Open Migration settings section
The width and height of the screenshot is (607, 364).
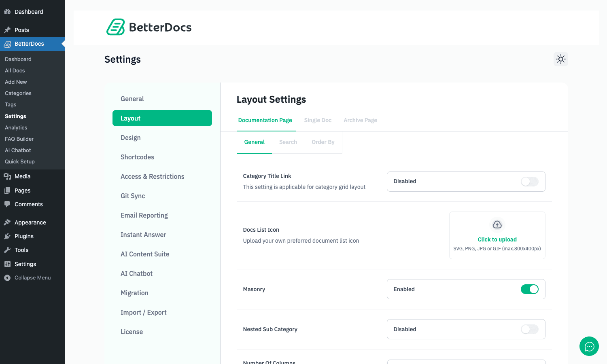tap(162, 293)
